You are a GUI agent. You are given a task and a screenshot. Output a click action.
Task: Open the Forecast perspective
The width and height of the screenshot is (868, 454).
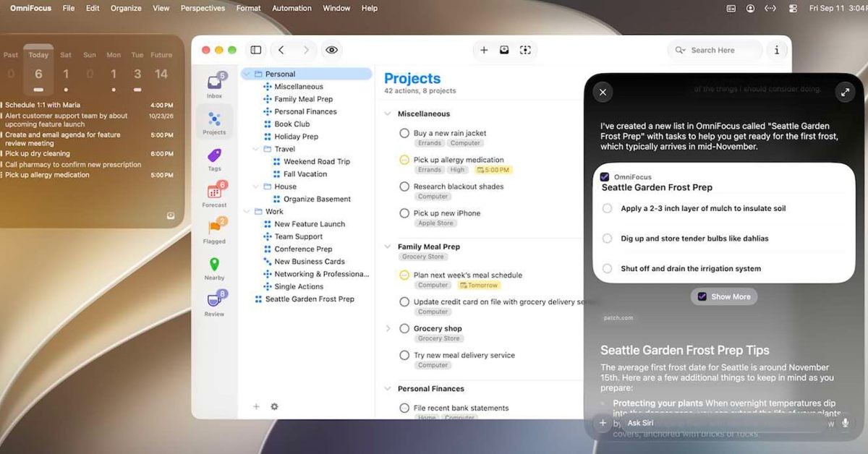(214, 194)
